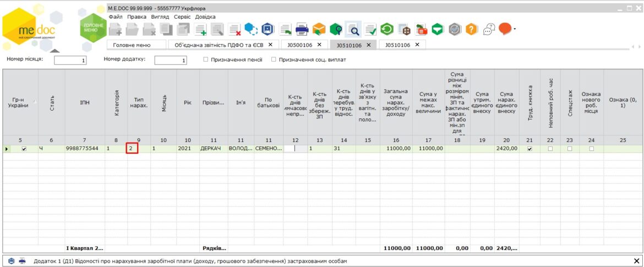Click the page with green arrow export icon
Viewport: 644px width, 267px height.
point(285,29)
